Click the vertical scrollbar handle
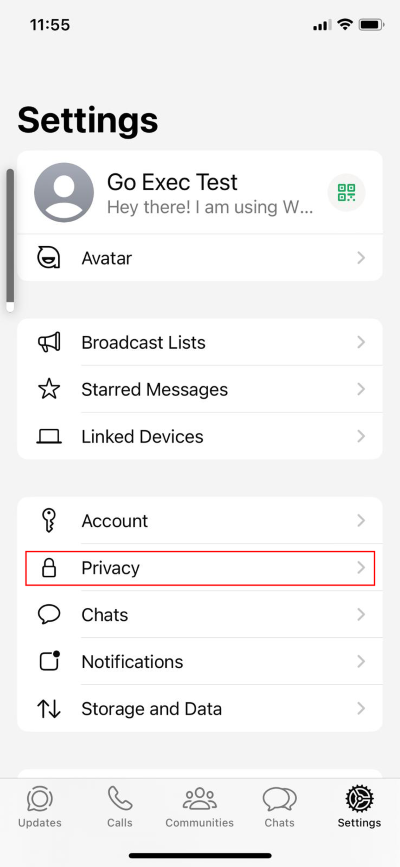400x867 pixels. (10, 240)
